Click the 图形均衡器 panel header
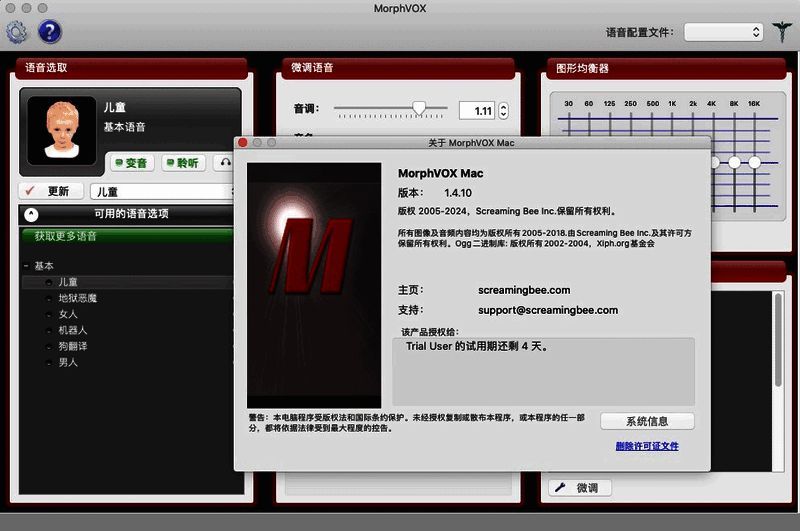Screen dimensions: 800x531 pyautogui.click(x=666, y=68)
